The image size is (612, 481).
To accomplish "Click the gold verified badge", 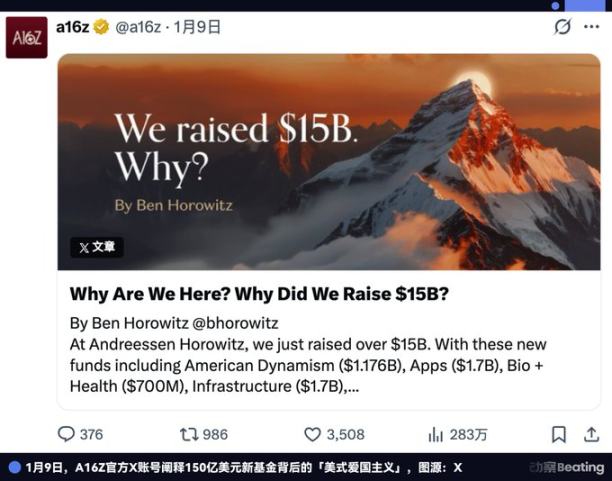I will pos(101,27).
